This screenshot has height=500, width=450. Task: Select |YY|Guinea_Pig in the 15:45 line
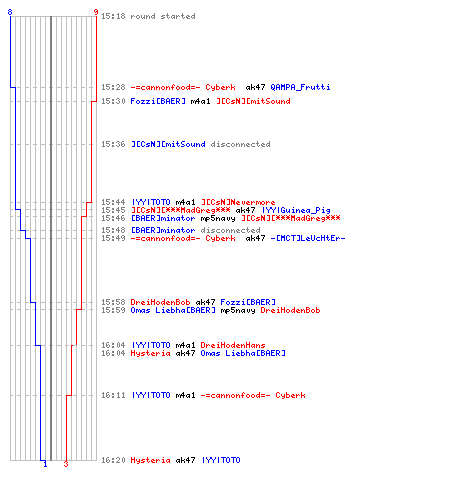pyautogui.click(x=296, y=210)
